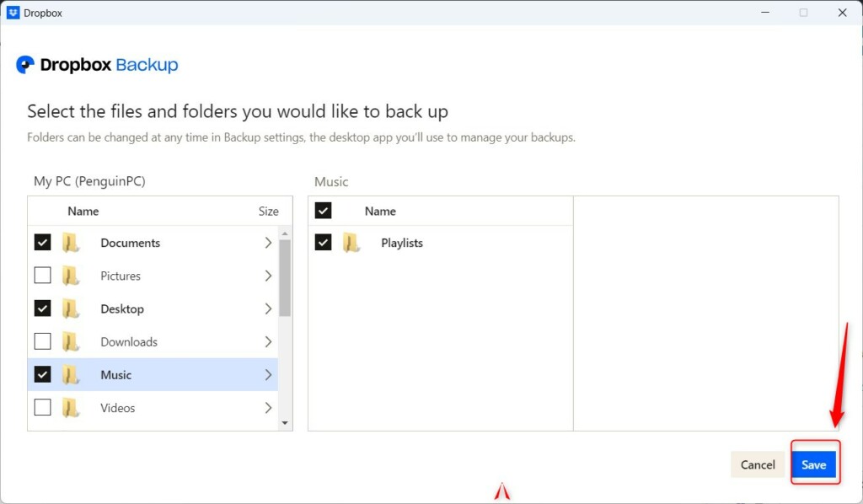Select the Music row label
This screenshot has width=863, height=504.
tap(115, 375)
